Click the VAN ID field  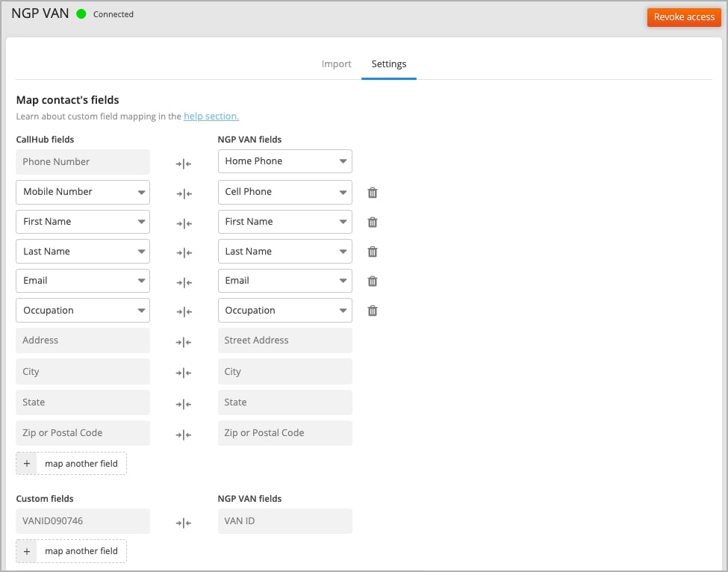[285, 521]
